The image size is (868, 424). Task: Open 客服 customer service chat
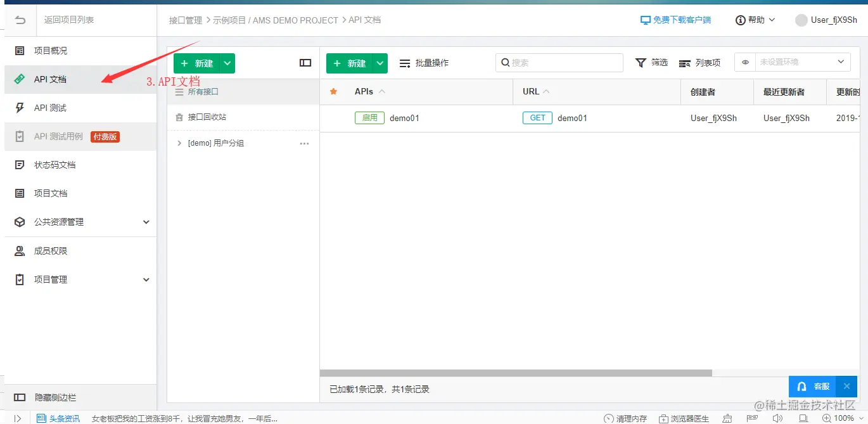[813, 386]
